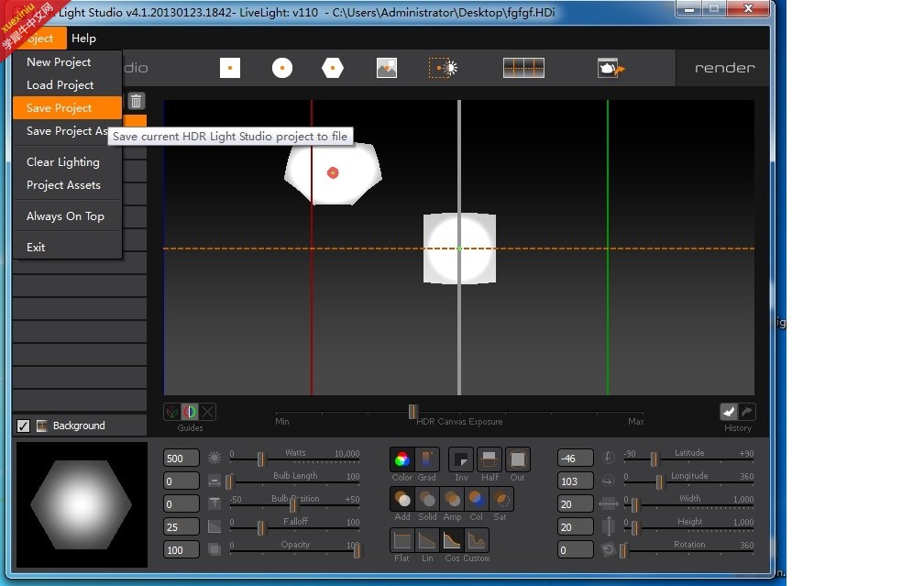Enable Always On Top option

[x=67, y=216]
